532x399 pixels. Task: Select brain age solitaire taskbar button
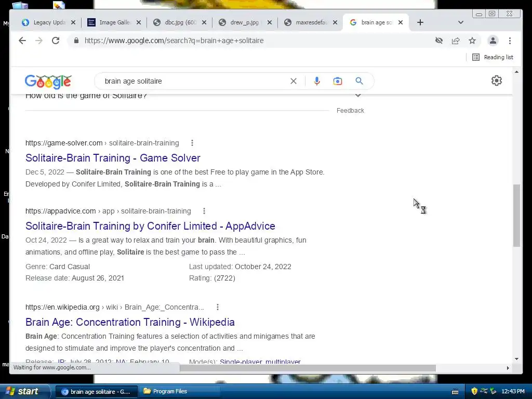(x=96, y=392)
